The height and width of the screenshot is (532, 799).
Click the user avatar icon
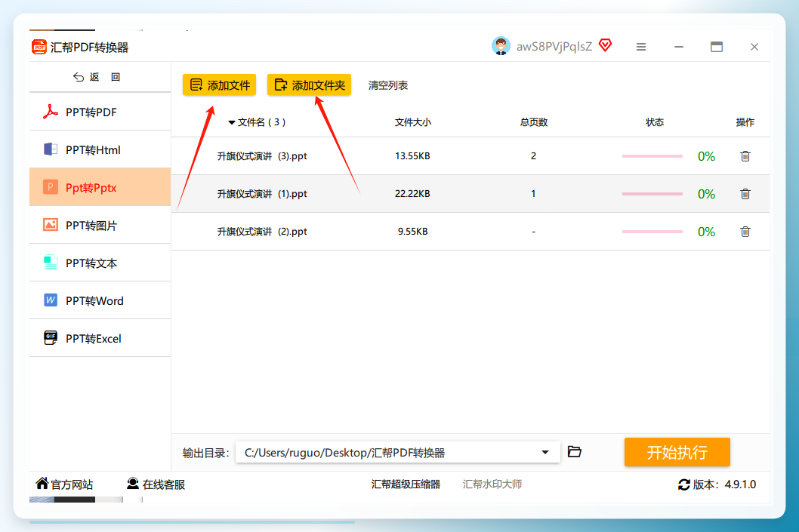[501, 46]
